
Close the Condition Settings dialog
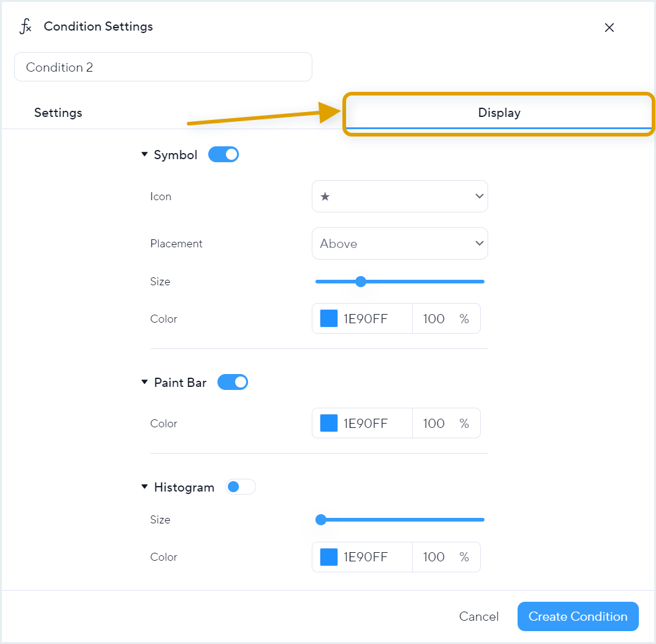(x=609, y=28)
